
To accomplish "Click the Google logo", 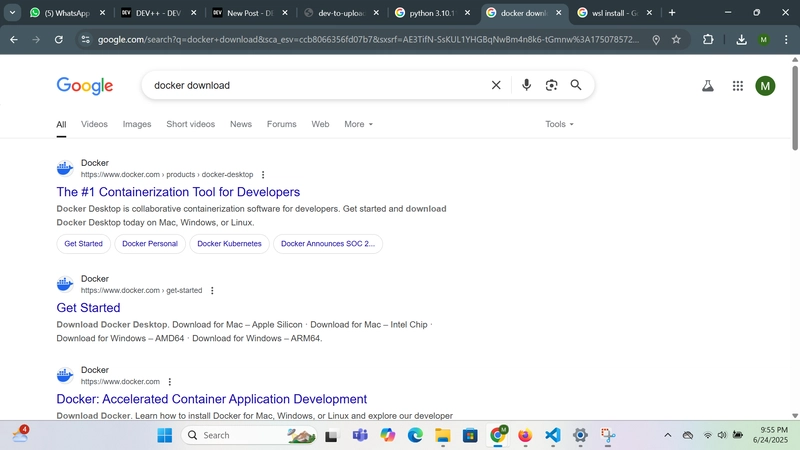I will [85, 86].
